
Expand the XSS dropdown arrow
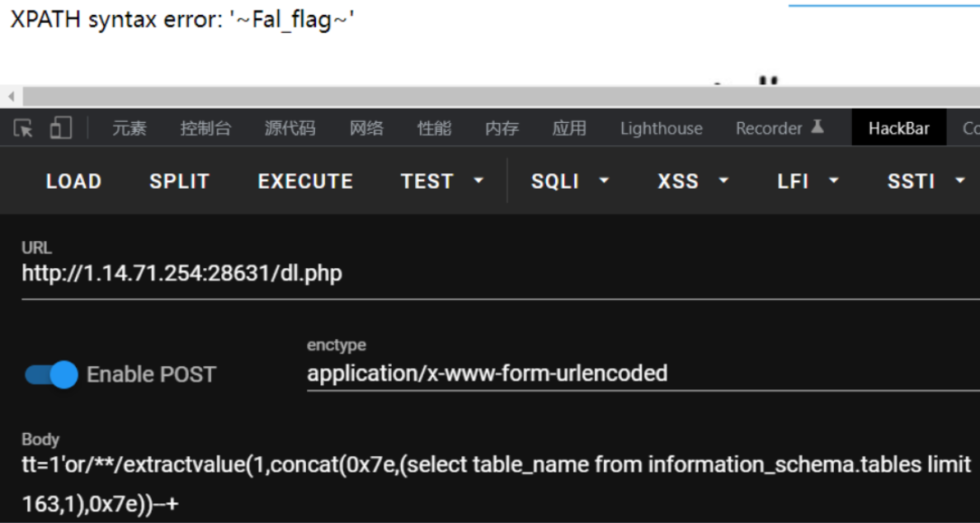723,181
